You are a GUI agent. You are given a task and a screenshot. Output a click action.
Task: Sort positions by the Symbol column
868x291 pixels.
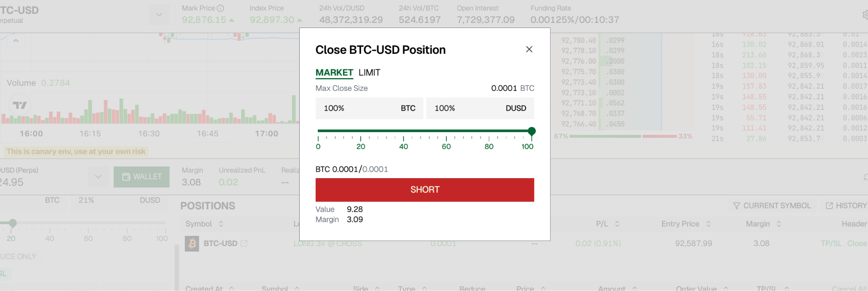(x=221, y=224)
